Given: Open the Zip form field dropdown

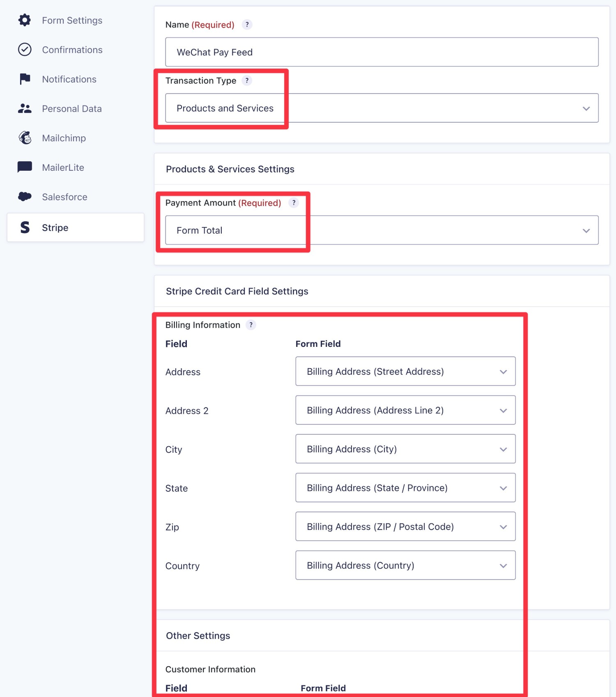Looking at the screenshot, I should pos(405,527).
